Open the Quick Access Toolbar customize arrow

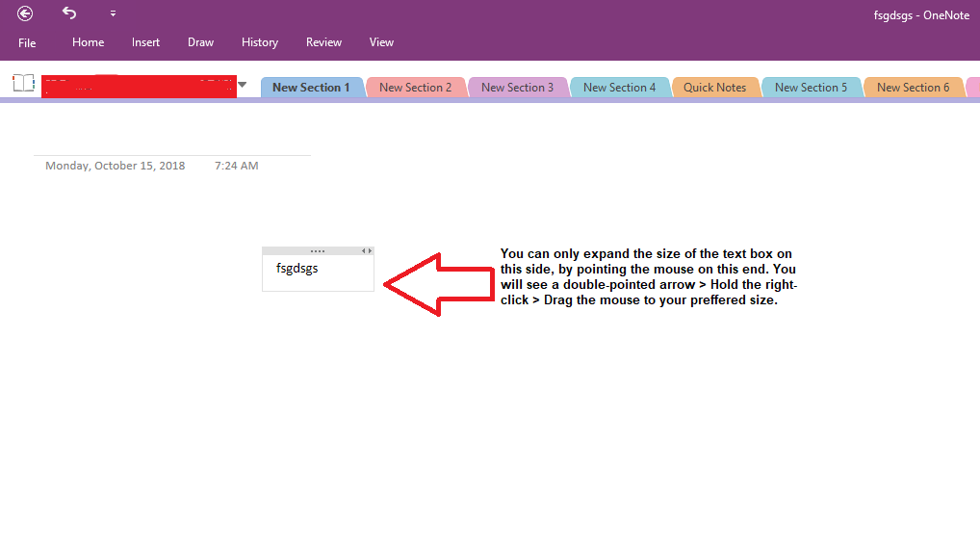coord(114,13)
